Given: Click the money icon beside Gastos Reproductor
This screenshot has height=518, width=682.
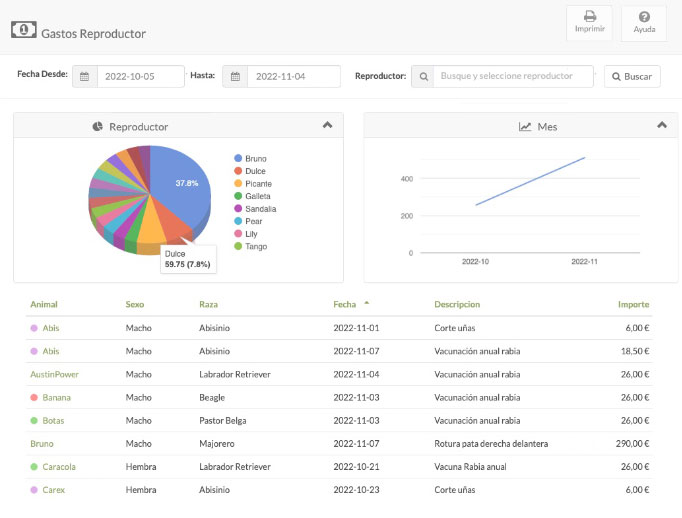Looking at the screenshot, I should pyautogui.click(x=23, y=30).
